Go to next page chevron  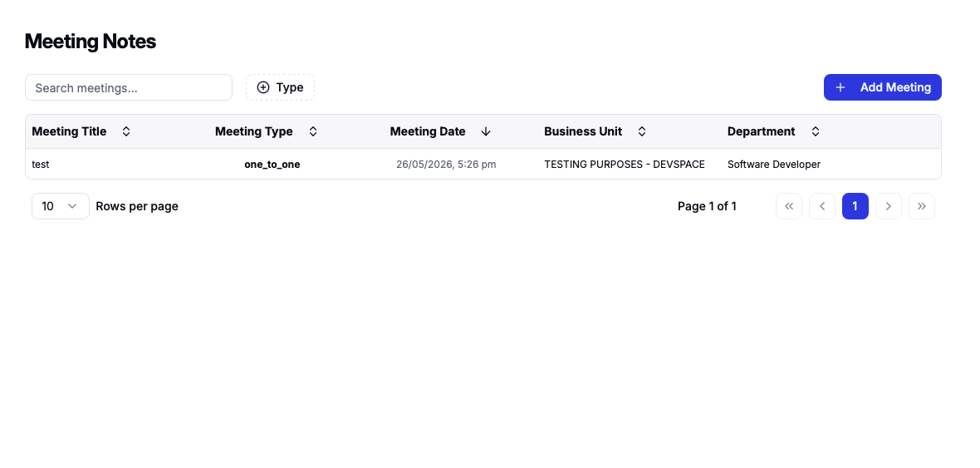tap(888, 206)
